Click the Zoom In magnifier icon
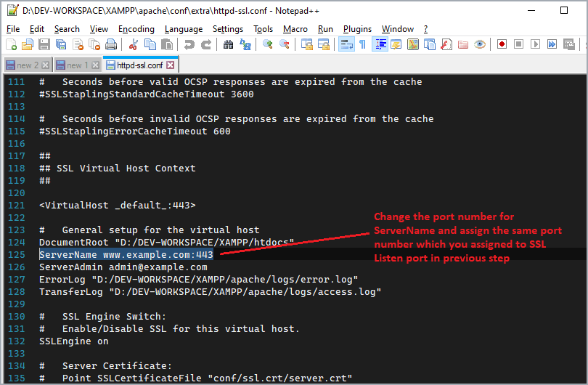Viewport: 588px width, 385px height. point(268,44)
